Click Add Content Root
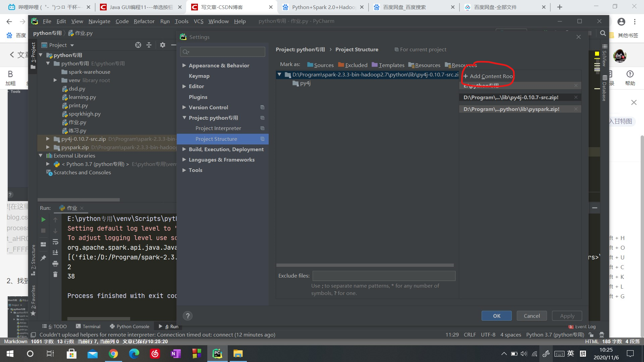 [x=488, y=76]
